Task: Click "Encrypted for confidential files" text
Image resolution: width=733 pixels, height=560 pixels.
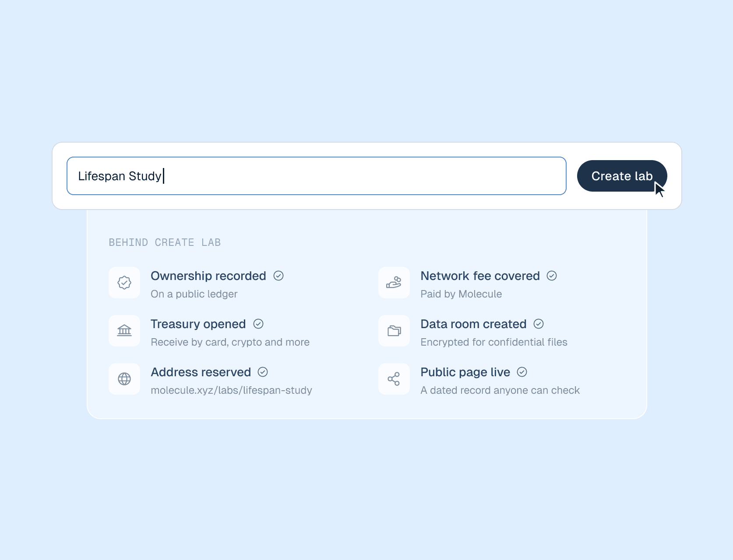Action: 494,342
